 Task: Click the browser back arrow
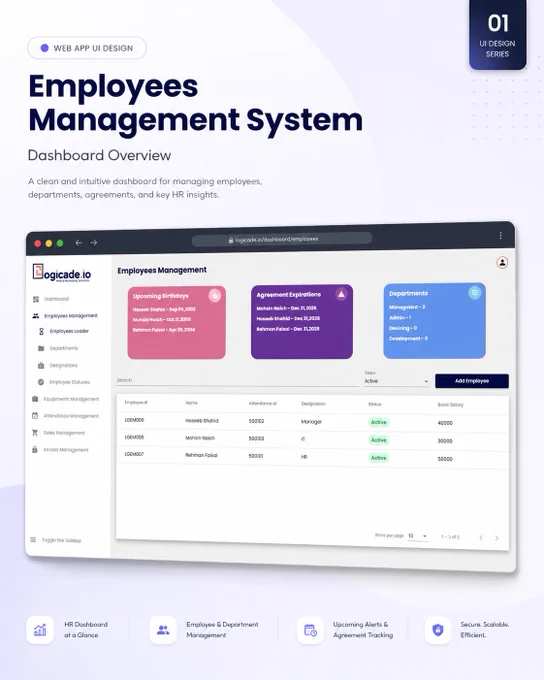click(79, 243)
